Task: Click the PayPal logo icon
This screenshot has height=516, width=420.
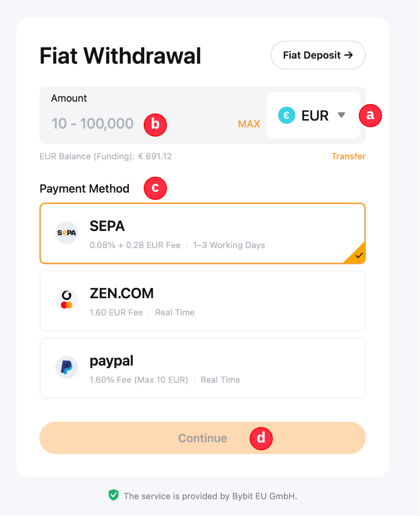Action: click(x=67, y=367)
